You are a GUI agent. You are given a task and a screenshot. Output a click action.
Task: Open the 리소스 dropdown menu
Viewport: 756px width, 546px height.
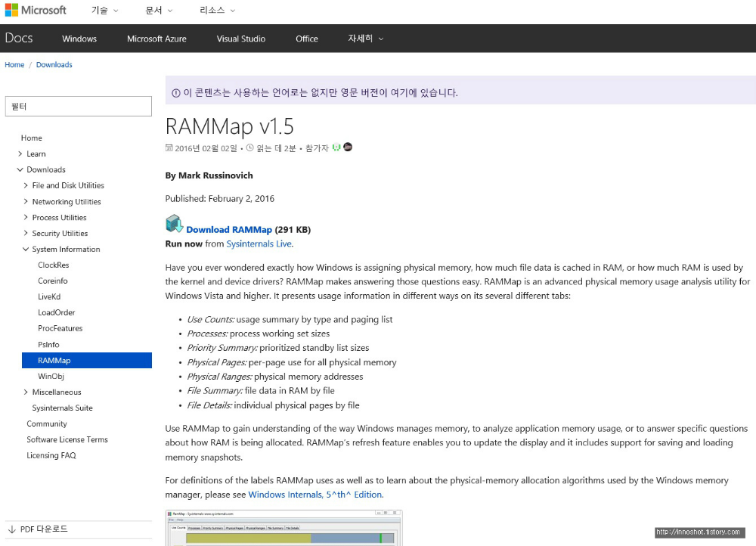[x=218, y=10]
